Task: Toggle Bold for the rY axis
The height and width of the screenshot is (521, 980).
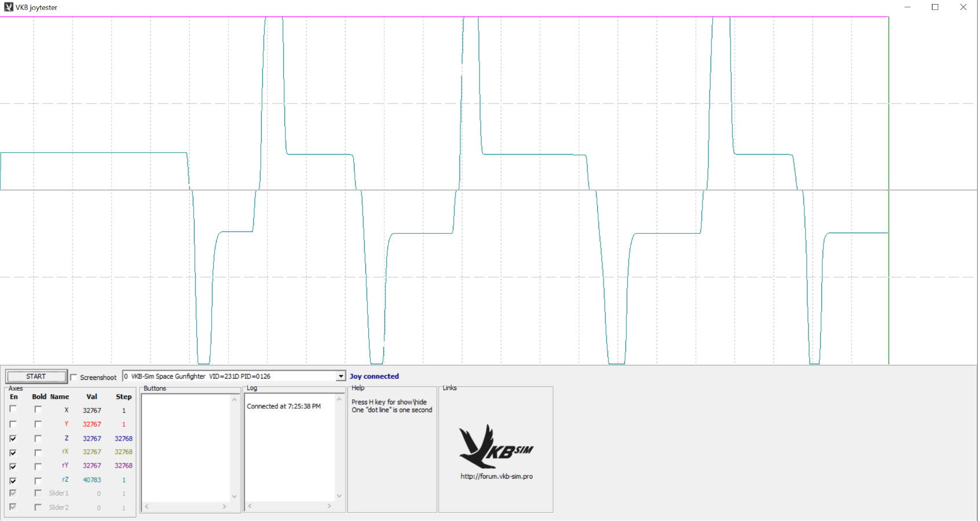Action: 38,466
